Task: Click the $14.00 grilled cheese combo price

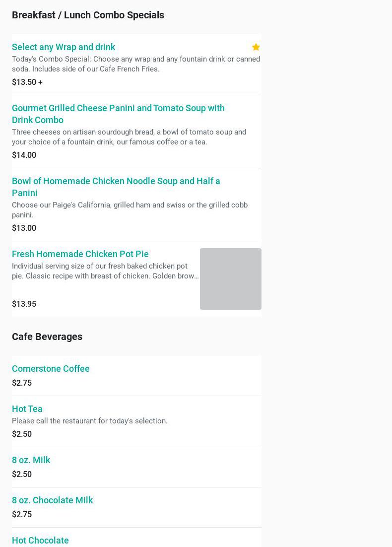Action: pyautogui.click(x=24, y=155)
